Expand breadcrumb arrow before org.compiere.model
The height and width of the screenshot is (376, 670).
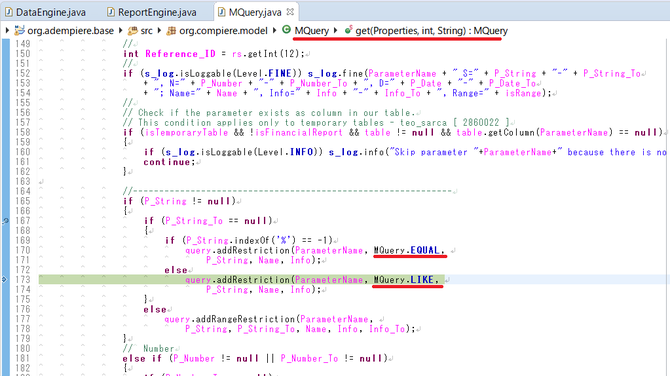[159, 30]
